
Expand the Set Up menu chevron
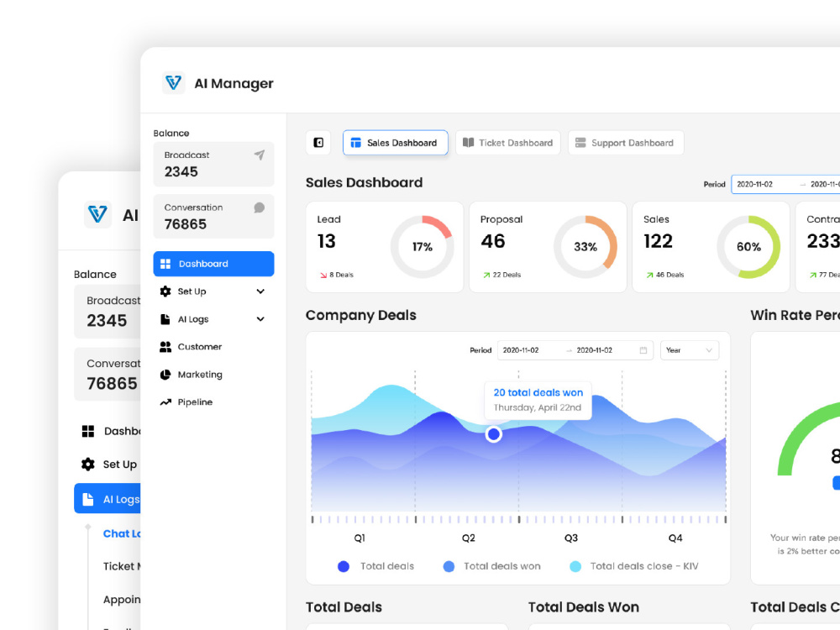[260, 291]
